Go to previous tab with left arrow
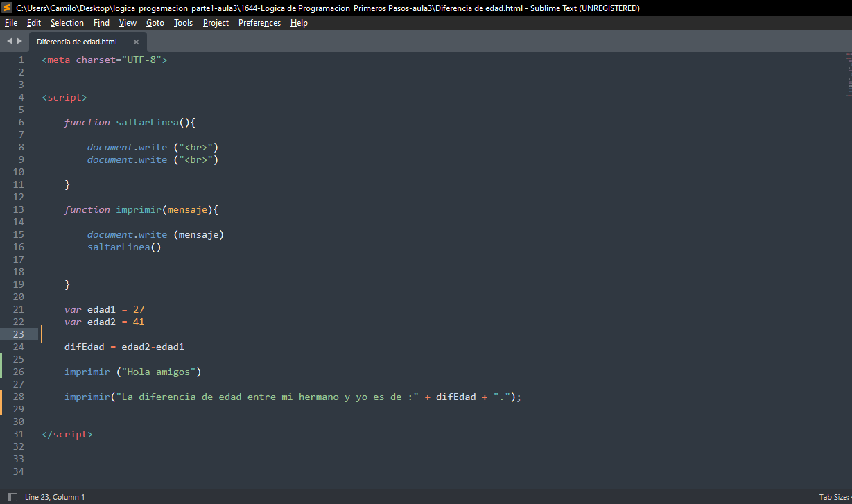Image resolution: width=852 pixels, height=504 pixels. pyautogui.click(x=10, y=41)
